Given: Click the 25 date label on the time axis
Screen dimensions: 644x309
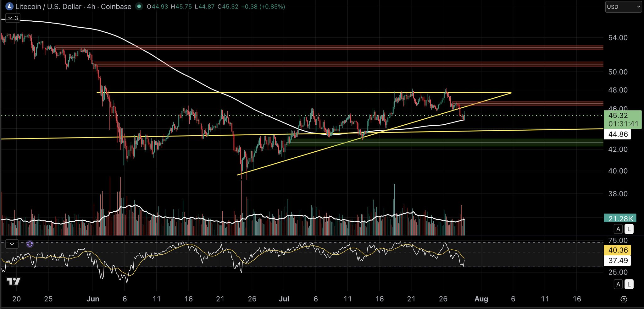Looking at the screenshot, I should tap(48, 299).
